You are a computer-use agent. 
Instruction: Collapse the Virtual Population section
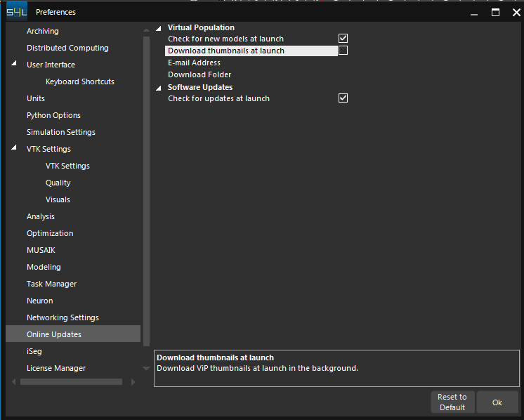coord(158,28)
